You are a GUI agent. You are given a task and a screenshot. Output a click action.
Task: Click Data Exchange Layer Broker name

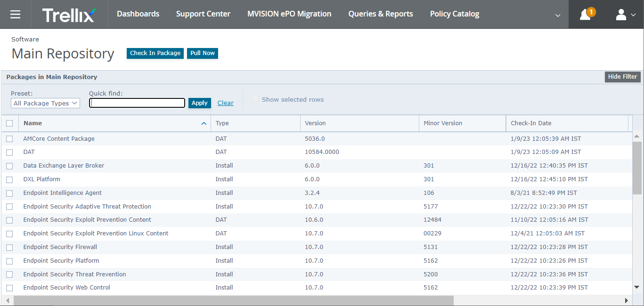tap(64, 166)
